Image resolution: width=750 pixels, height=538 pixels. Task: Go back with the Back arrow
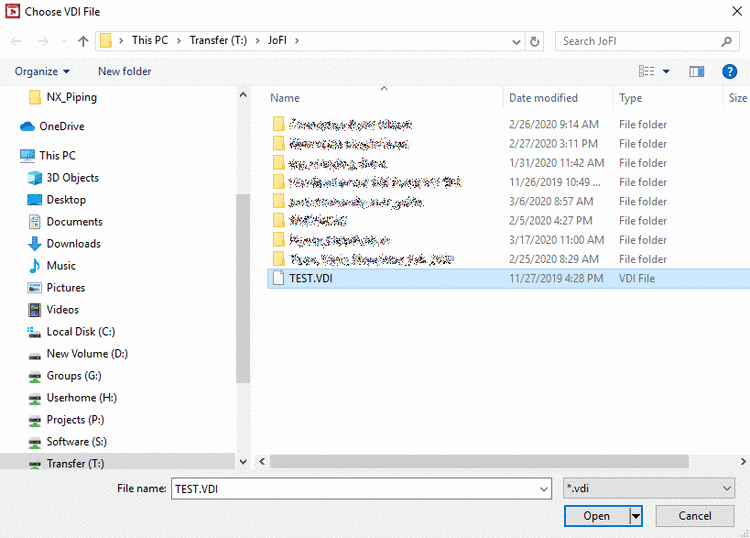[x=16, y=42]
